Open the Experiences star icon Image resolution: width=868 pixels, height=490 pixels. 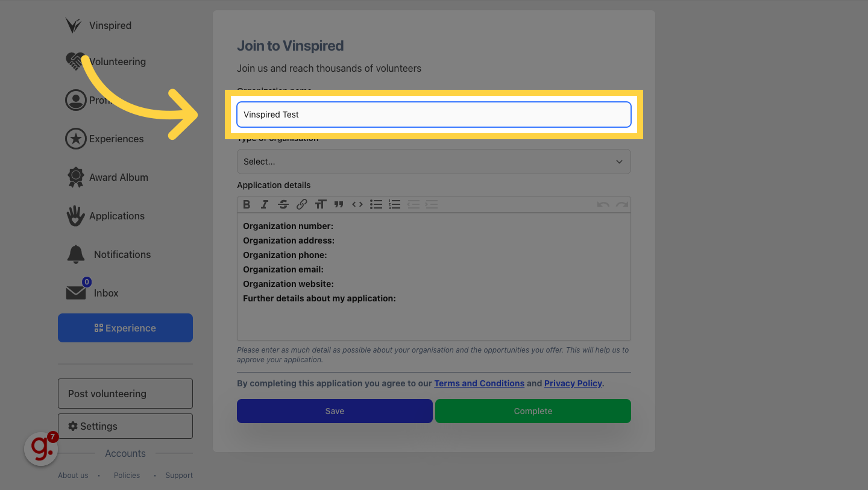pos(75,139)
